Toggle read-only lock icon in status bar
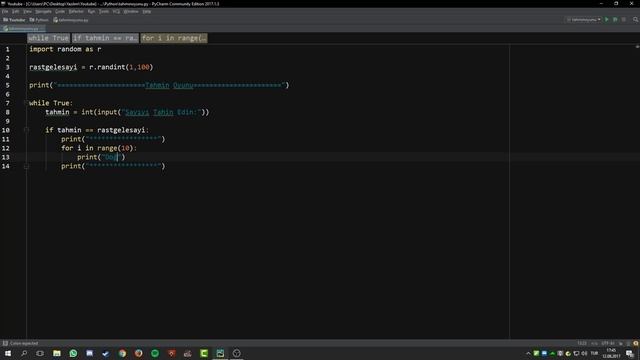This screenshot has width=640, height=360. click(621, 343)
